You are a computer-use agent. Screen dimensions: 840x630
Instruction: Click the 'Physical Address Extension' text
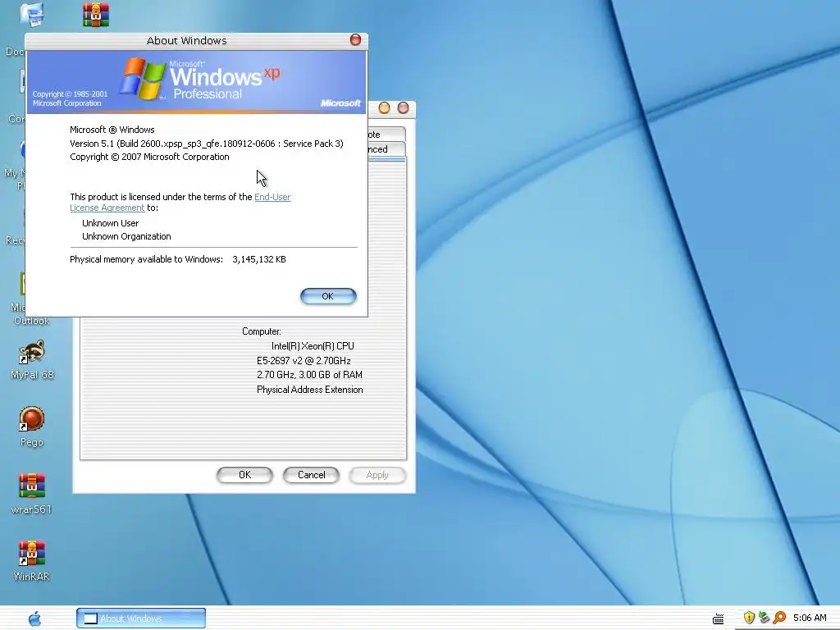309,390
